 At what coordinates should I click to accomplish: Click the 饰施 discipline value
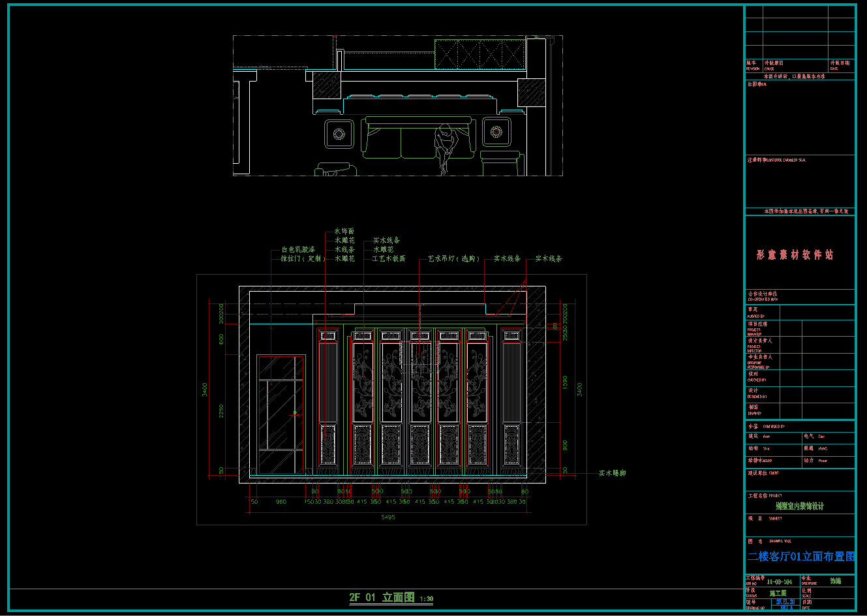pyautogui.click(x=836, y=581)
